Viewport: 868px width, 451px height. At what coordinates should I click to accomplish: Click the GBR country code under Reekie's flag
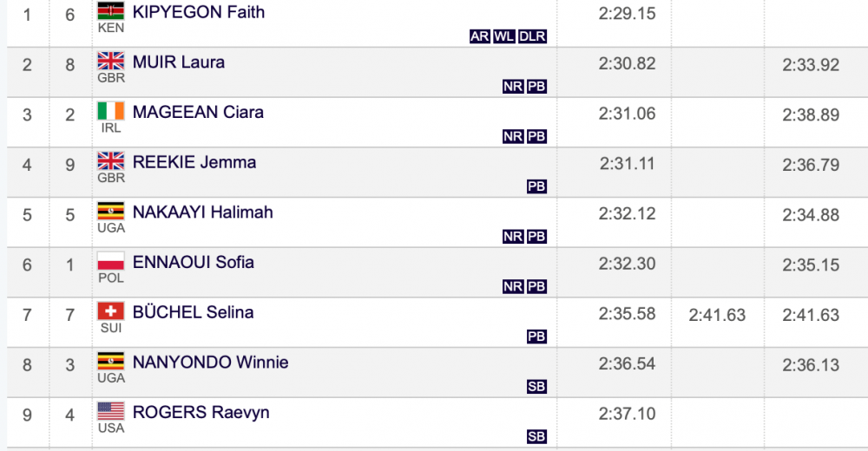pos(111,178)
